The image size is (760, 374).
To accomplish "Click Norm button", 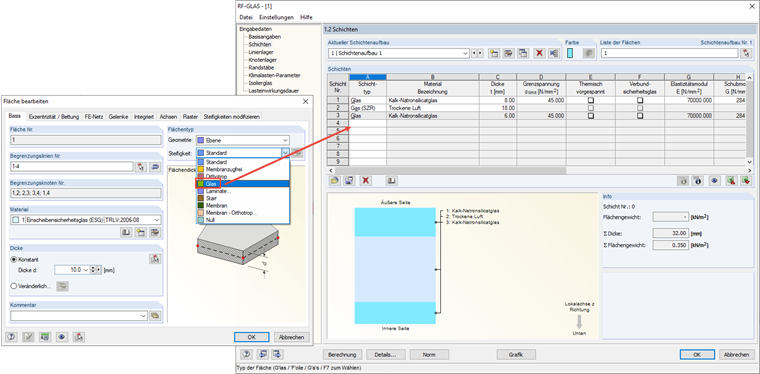I will (x=429, y=355).
